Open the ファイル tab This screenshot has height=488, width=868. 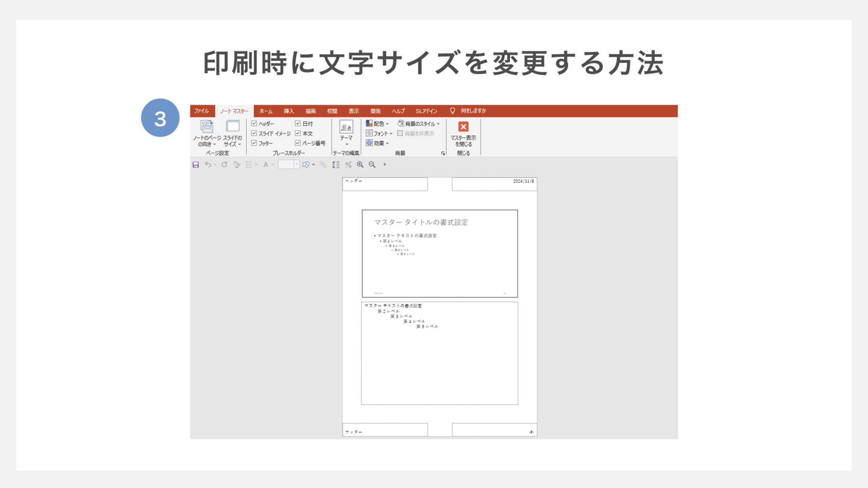pyautogui.click(x=201, y=111)
